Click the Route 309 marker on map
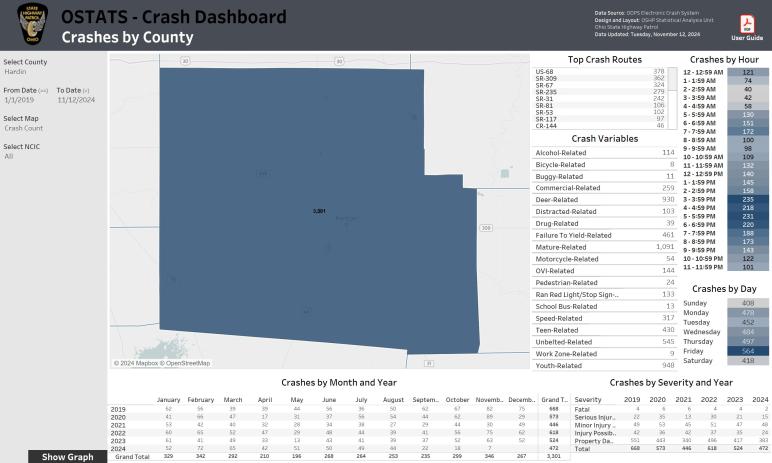 (487, 228)
